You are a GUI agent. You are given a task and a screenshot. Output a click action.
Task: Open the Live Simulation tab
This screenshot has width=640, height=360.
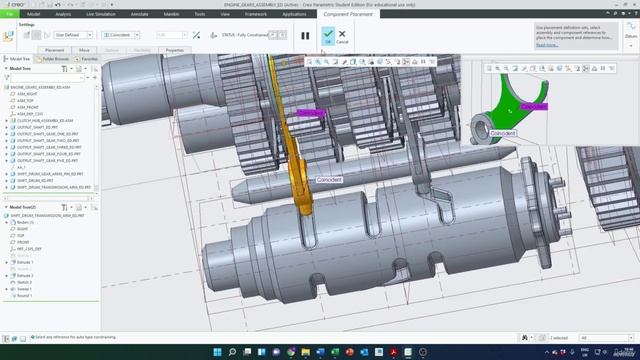(101, 14)
